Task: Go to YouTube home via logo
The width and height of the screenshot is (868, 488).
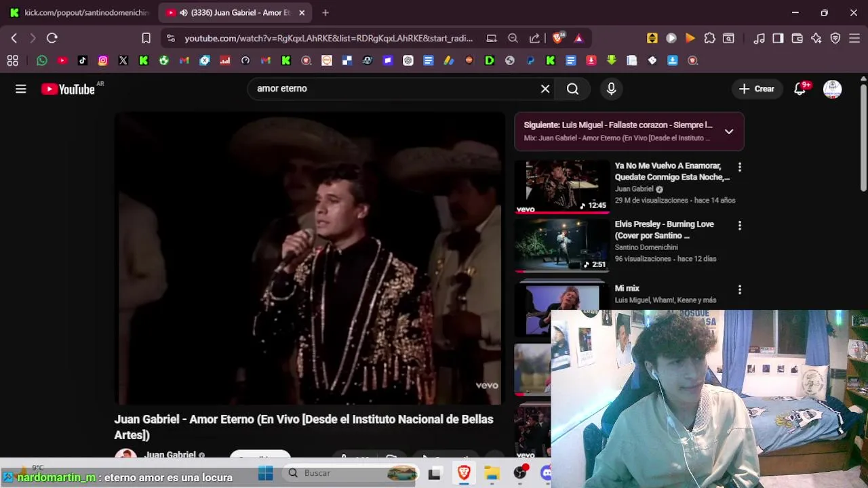Action: pyautogui.click(x=68, y=89)
